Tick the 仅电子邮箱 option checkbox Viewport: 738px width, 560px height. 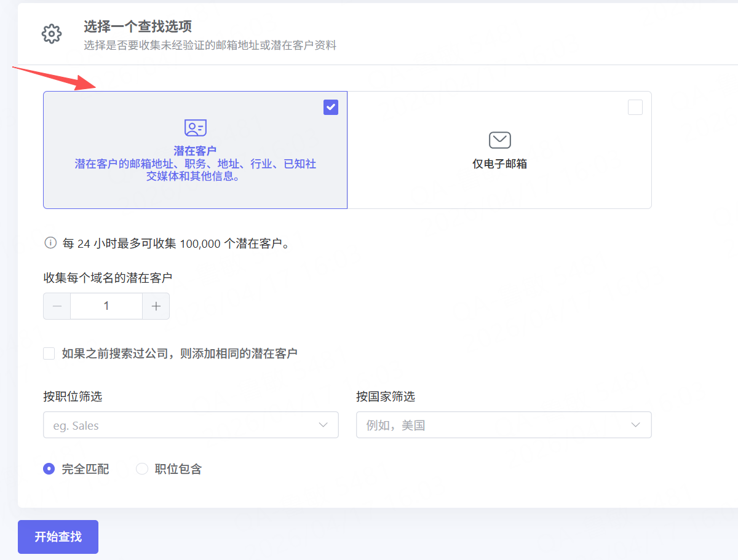(635, 108)
